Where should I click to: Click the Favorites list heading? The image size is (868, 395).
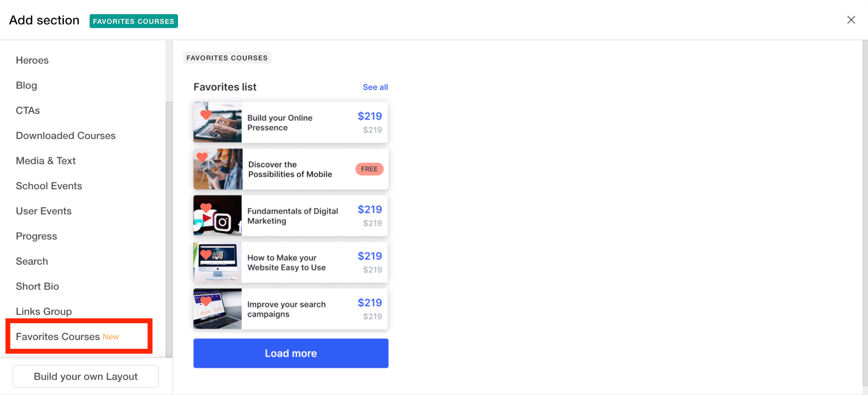(225, 87)
